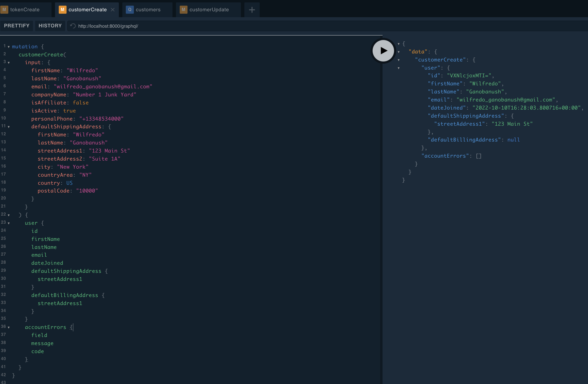The image size is (588, 384).
Task: Click the "accountErrors" key in response
Action: pos(445,156)
